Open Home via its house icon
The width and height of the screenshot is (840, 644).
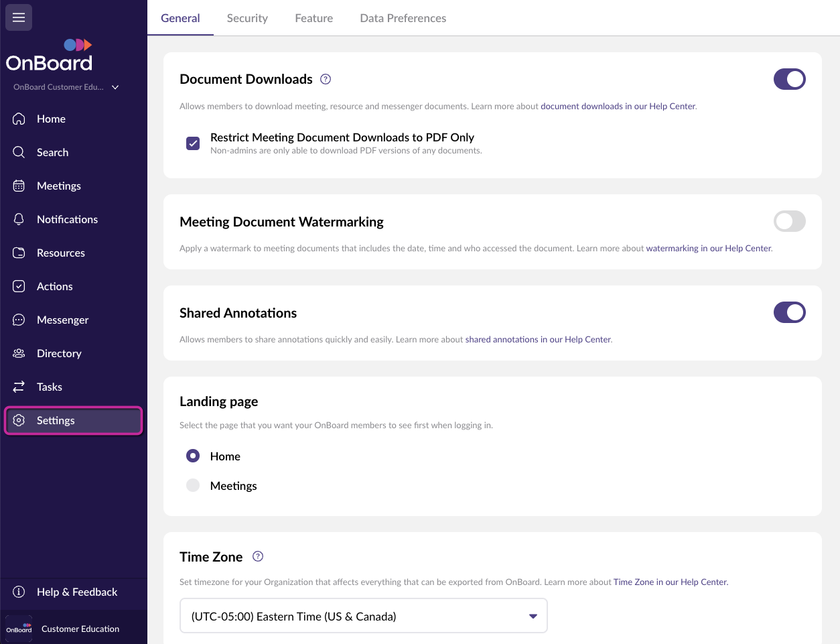[x=19, y=119]
